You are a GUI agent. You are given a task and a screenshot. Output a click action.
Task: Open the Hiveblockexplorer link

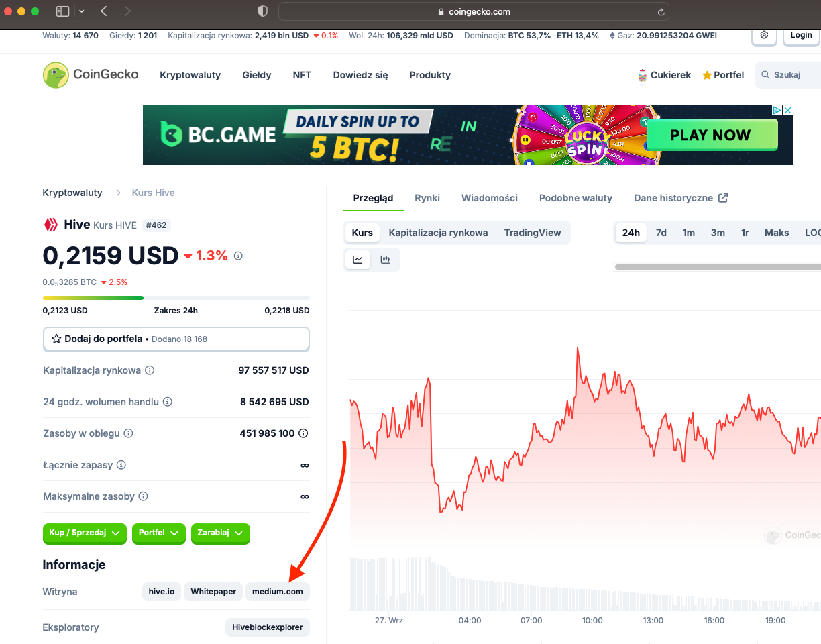[x=268, y=627]
